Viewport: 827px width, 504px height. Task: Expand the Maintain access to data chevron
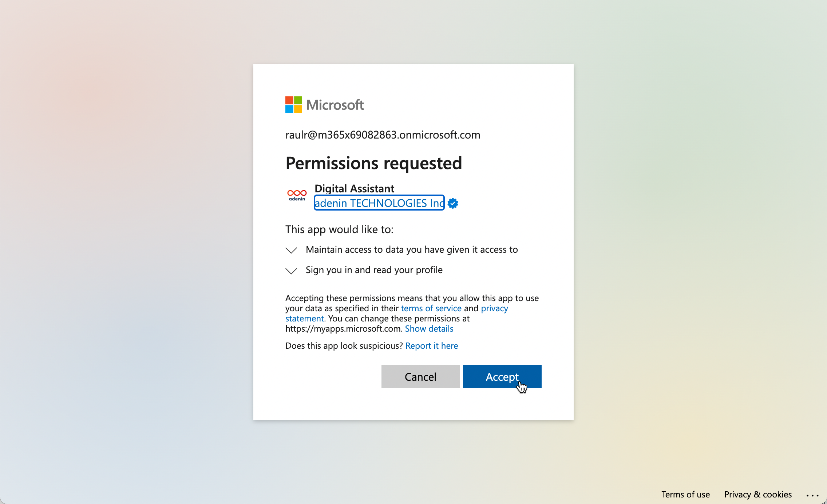291,250
